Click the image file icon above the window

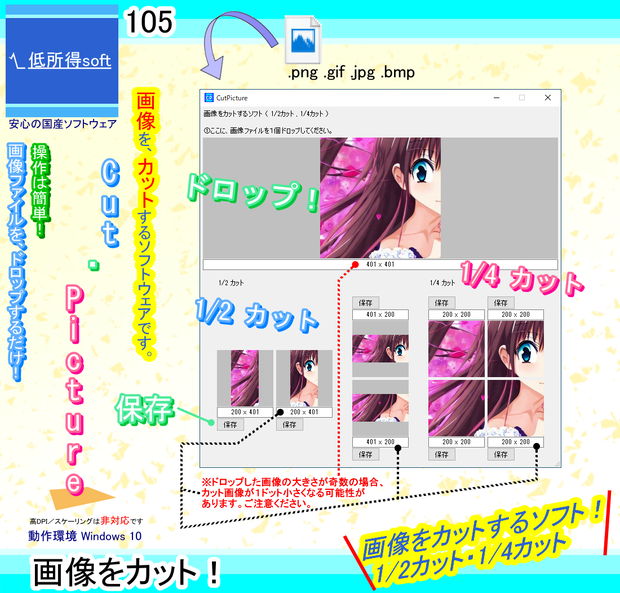303,40
